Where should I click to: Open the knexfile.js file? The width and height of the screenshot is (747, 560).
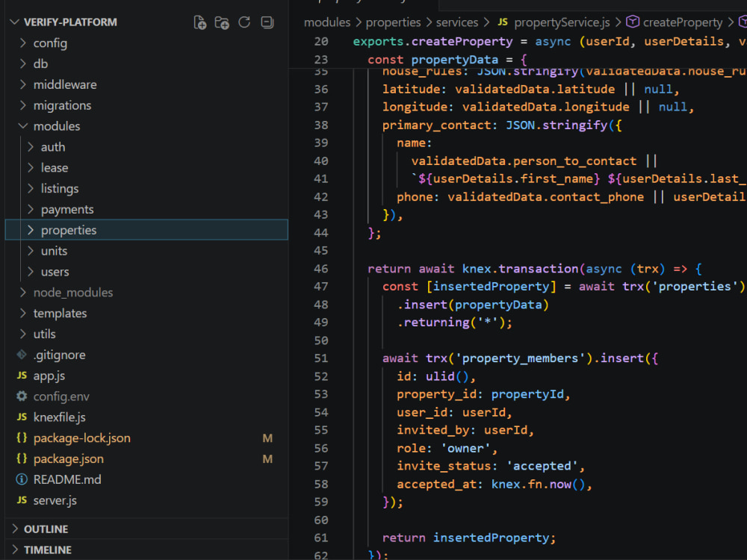(59, 417)
